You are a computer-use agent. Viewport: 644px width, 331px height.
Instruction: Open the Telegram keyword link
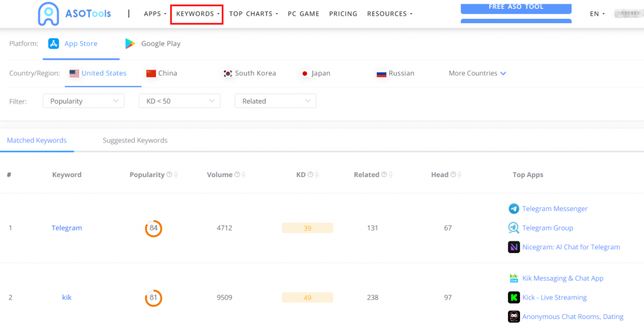67,228
